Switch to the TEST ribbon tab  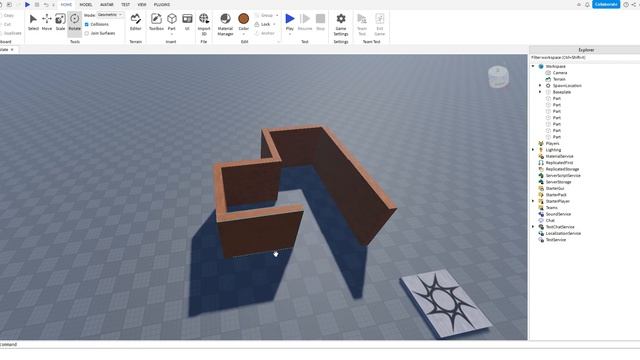[x=125, y=4]
